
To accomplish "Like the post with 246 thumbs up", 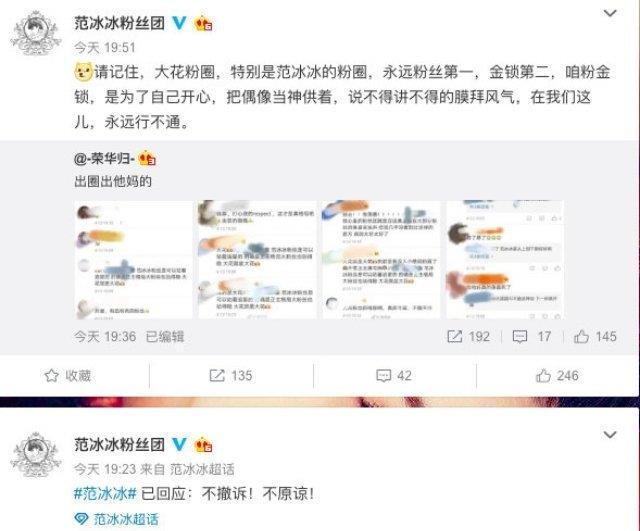I will [x=543, y=375].
